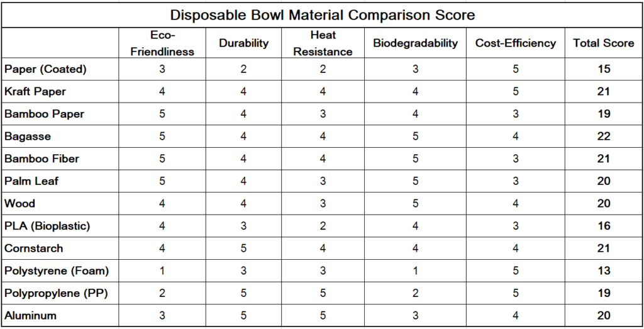This screenshot has width=644, height=329.
Task: Select the Heat Resistance column header
Action: tap(323, 43)
